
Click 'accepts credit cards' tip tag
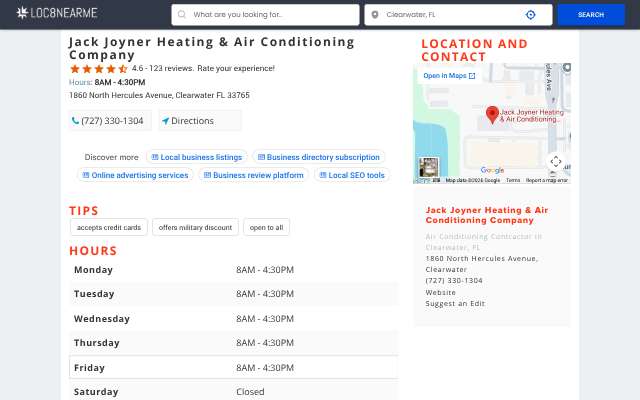[109, 227]
